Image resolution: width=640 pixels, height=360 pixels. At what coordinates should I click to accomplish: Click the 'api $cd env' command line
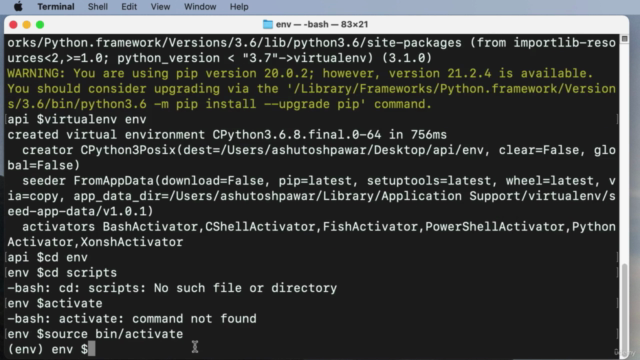click(47, 257)
